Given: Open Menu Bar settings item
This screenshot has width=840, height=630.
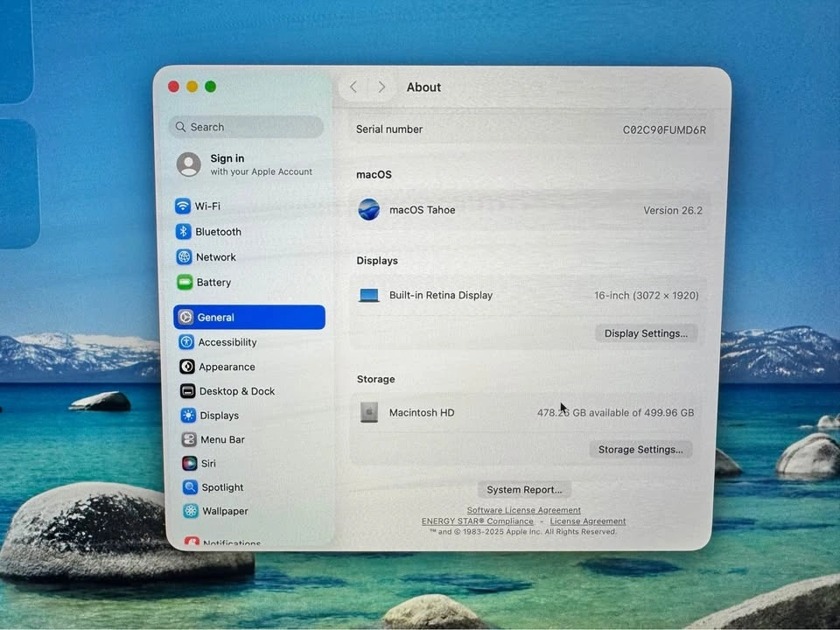Looking at the screenshot, I should (222, 439).
